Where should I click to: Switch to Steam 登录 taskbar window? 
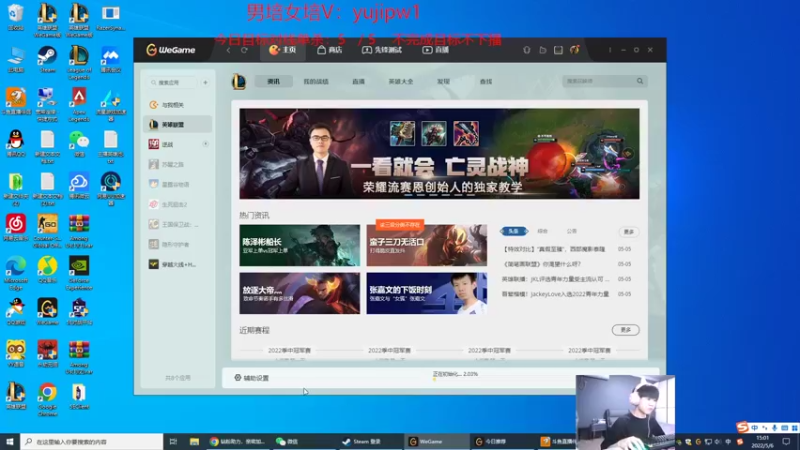(370, 441)
